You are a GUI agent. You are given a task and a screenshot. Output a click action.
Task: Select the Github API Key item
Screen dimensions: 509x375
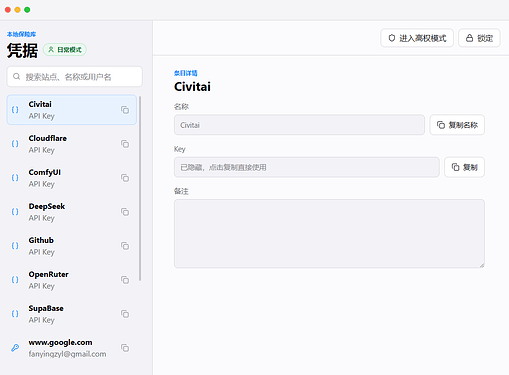(x=72, y=246)
